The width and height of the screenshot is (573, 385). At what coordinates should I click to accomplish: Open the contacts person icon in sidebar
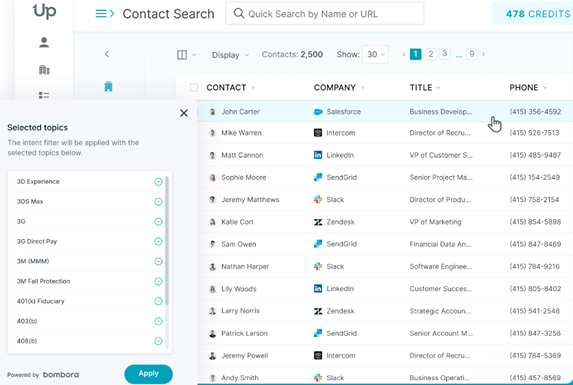point(44,42)
